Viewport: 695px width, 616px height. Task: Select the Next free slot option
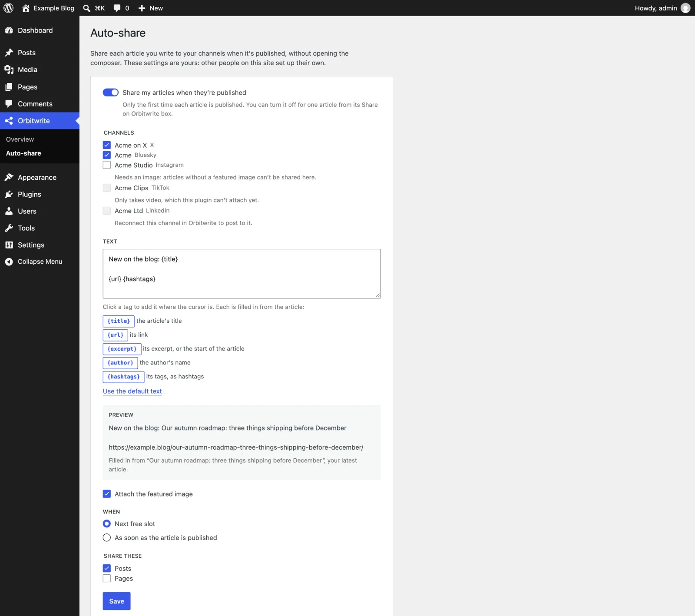[x=107, y=524]
